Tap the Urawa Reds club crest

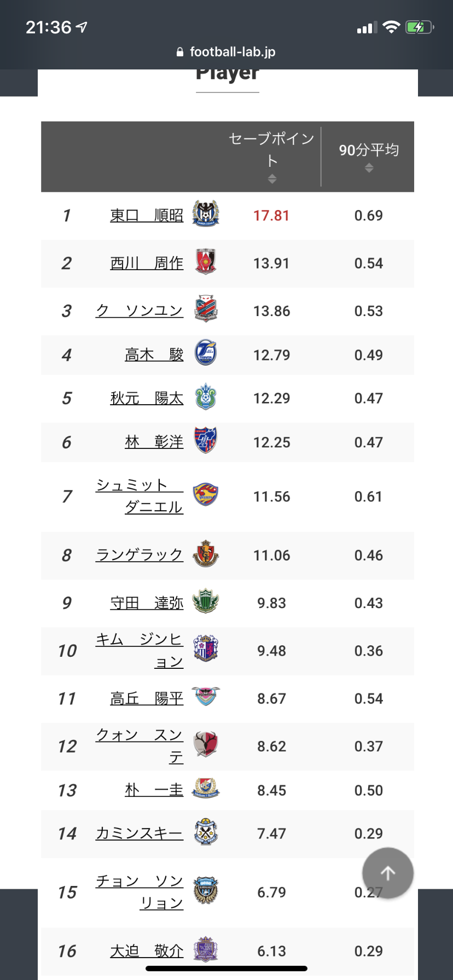[206, 261]
